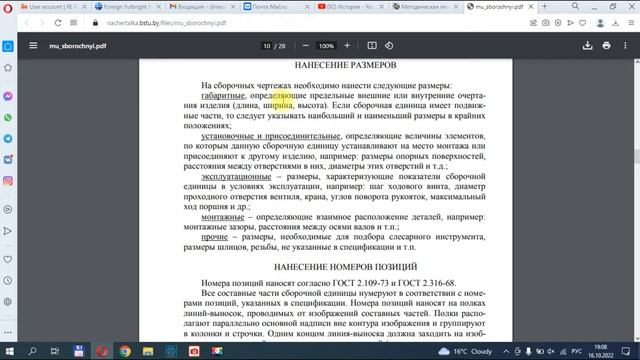Click underlined установочные и присоединительные
The height and width of the screenshot is (360, 640).
[x=271, y=136]
